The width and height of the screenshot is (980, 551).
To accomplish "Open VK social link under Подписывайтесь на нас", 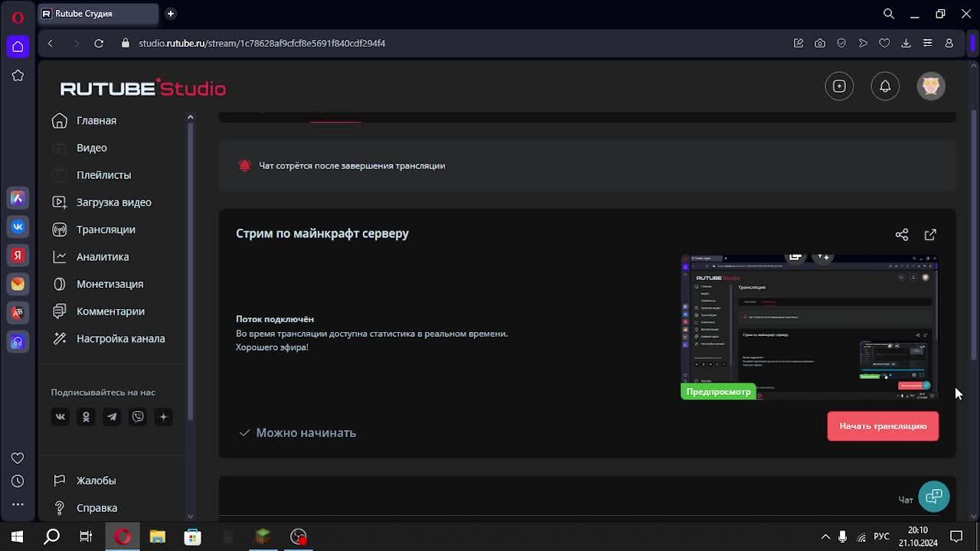I will click(x=60, y=417).
